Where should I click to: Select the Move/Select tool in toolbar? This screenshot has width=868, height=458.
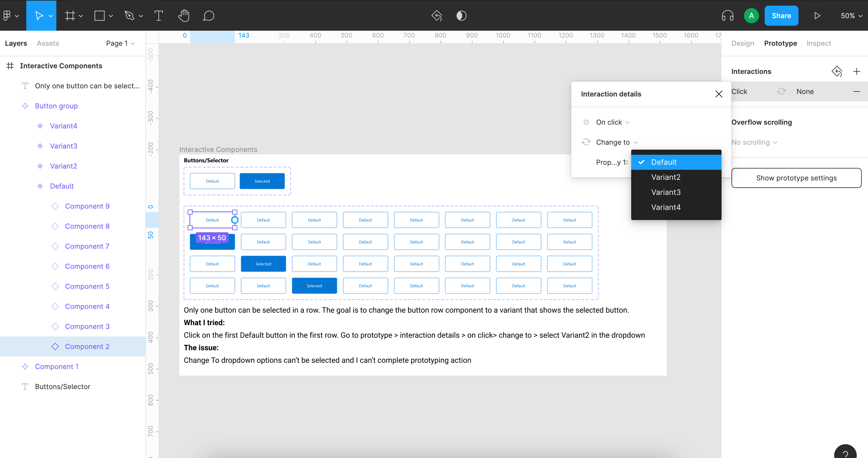coord(41,16)
